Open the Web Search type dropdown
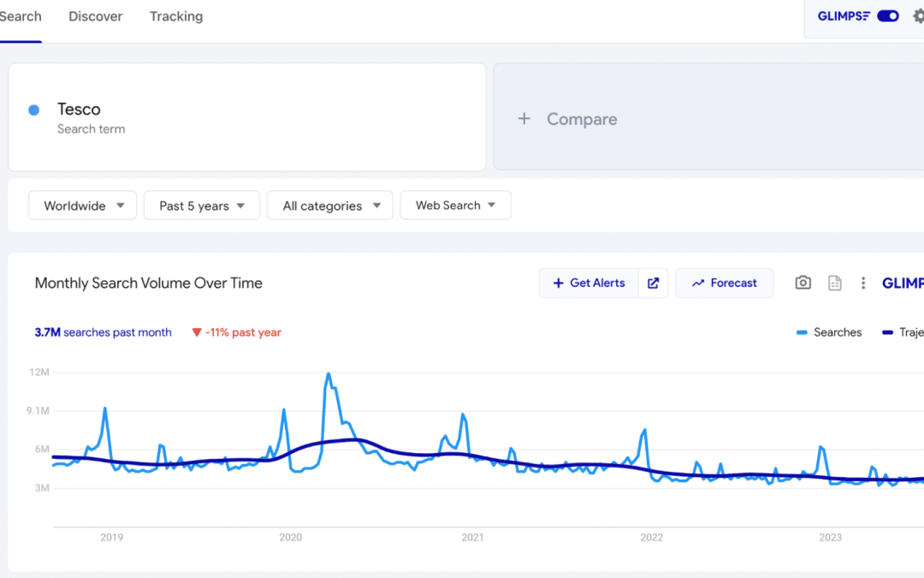 455,206
